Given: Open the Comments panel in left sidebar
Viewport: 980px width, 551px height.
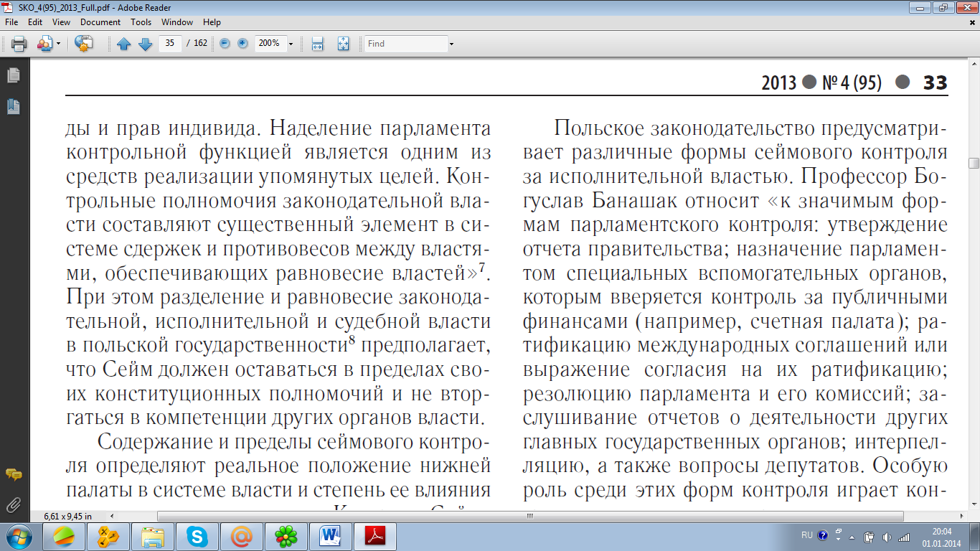Looking at the screenshot, I should (x=13, y=474).
